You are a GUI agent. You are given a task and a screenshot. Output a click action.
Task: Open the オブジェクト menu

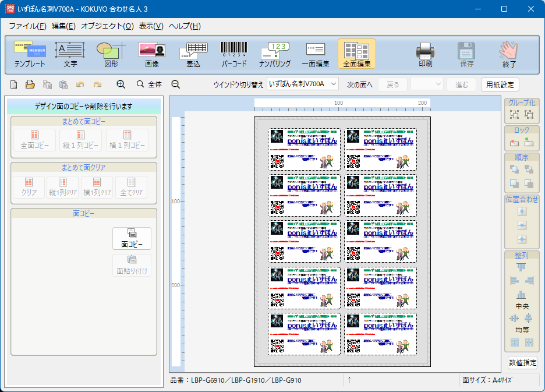[x=107, y=26]
